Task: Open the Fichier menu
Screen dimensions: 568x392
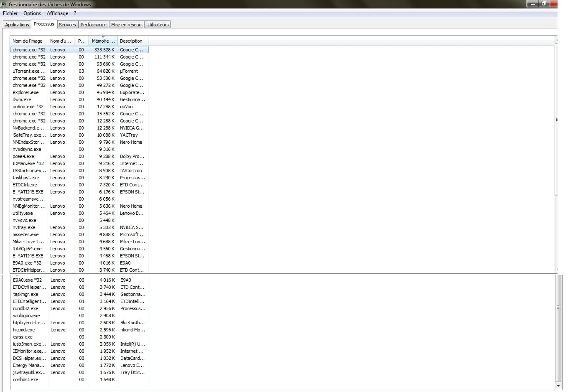Action: pos(10,13)
